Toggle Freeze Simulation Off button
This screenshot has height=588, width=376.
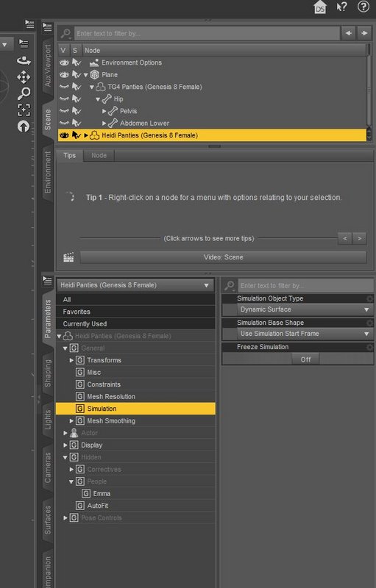[x=305, y=359]
